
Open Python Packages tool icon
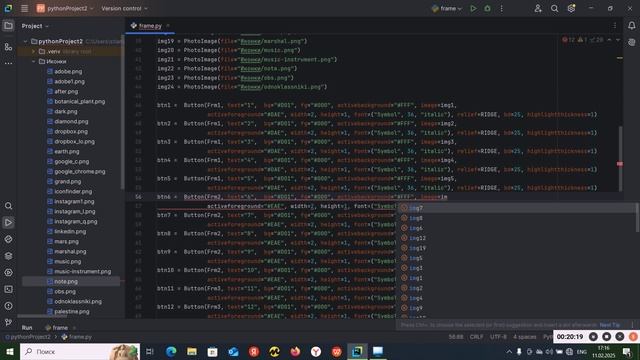click(8, 239)
